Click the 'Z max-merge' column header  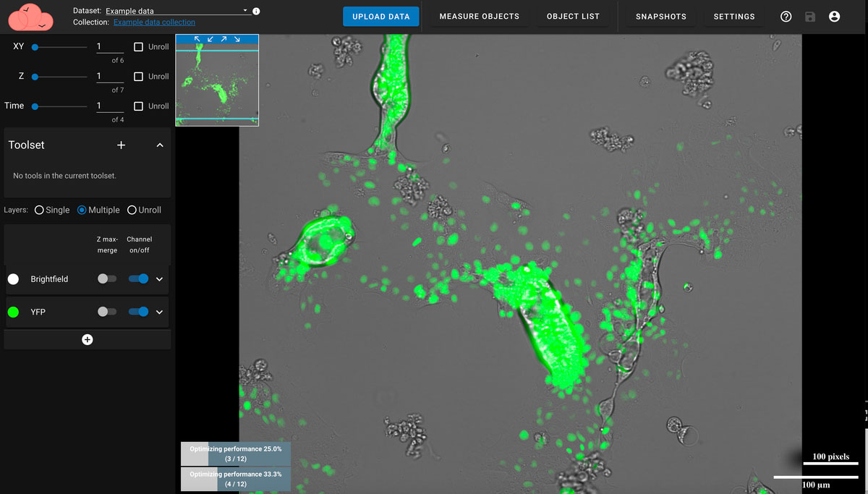point(107,244)
